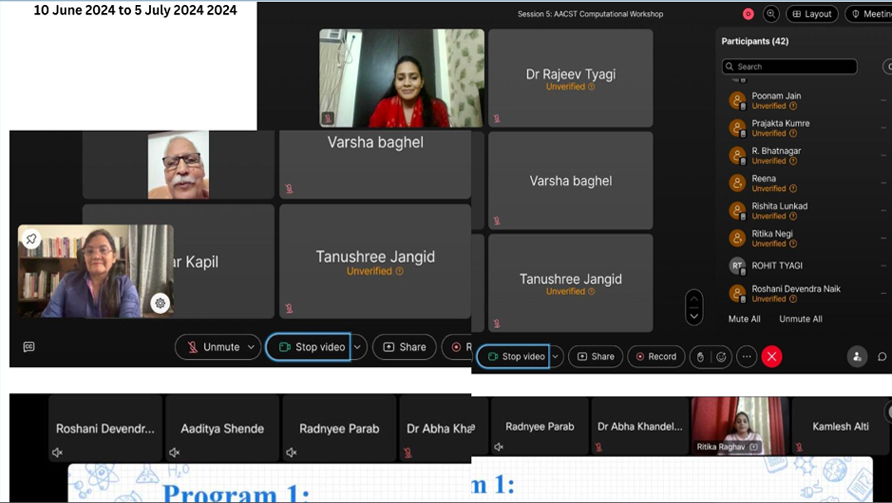The height and width of the screenshot is (503, 892).
Task: Expand audio options arrow beside Unmute
Action: [251, 347]
